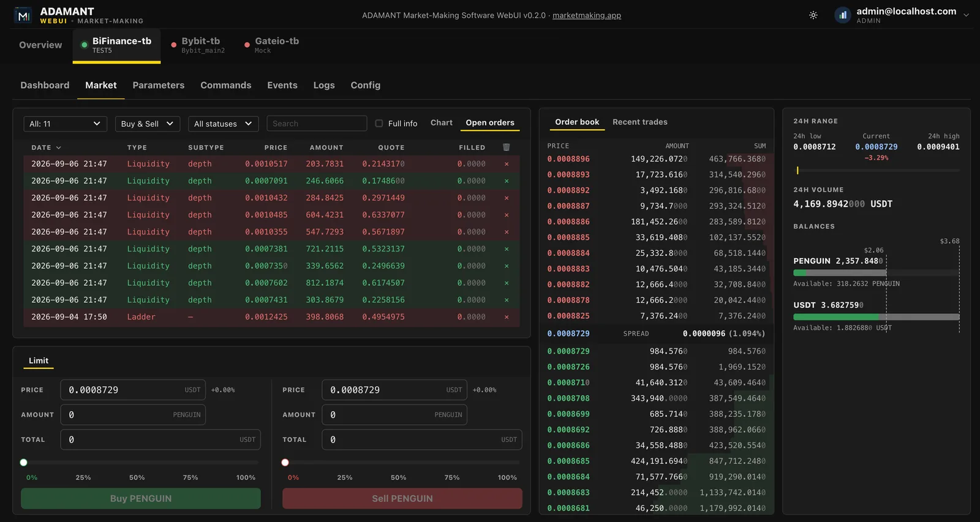The height and width of the screenshot is (522, 980).
Task: Click the buy-side TOTAL input field
Action: pyautogui.click(x=160, y=440)
